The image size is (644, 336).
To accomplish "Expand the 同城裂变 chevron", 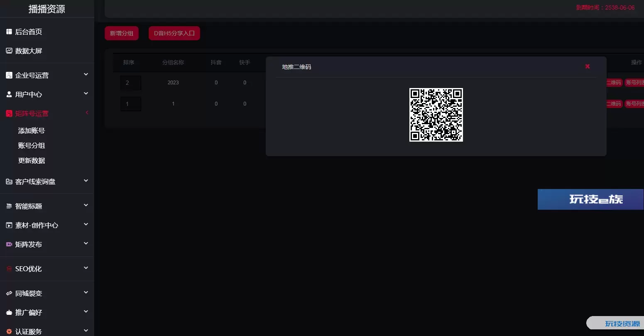I will [86, 292].
